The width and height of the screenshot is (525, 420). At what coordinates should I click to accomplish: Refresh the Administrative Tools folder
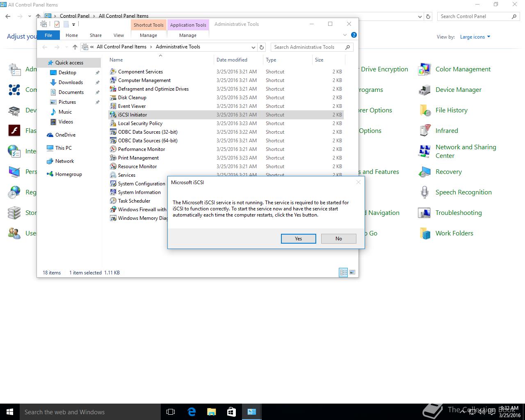262,47
